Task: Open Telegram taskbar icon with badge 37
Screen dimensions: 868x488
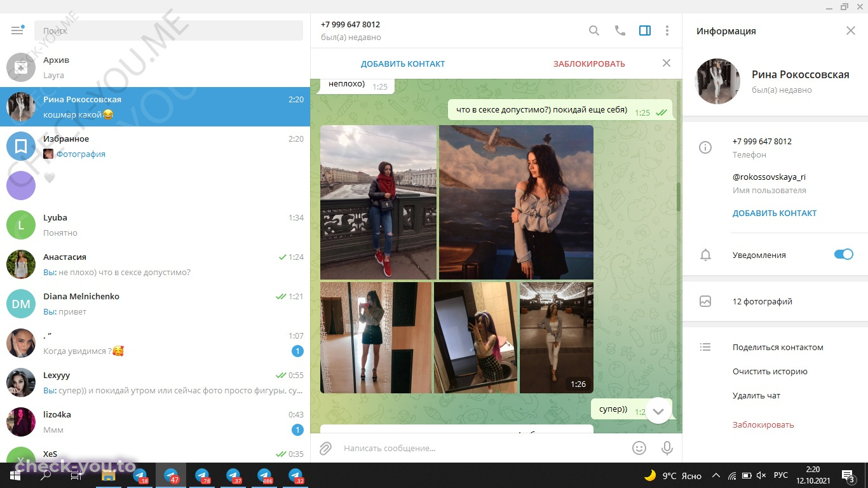Action: pos(233,475)
